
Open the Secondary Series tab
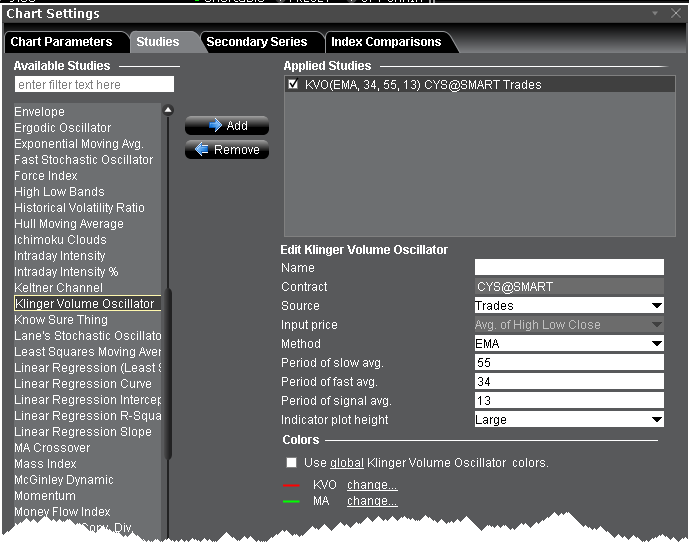pos(256,42)
